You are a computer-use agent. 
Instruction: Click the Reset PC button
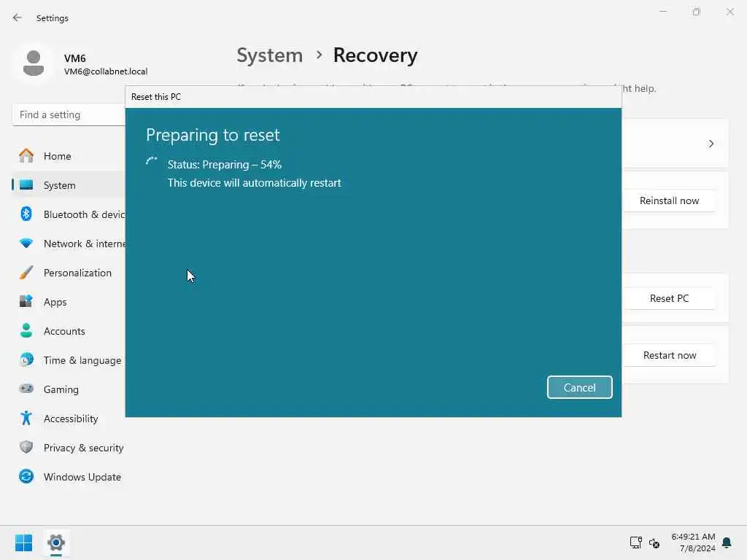click(669, 298)
